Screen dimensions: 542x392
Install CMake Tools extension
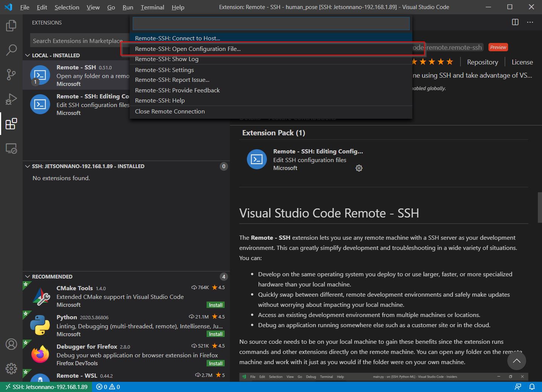pyautogui.click(x=216, y=305)
